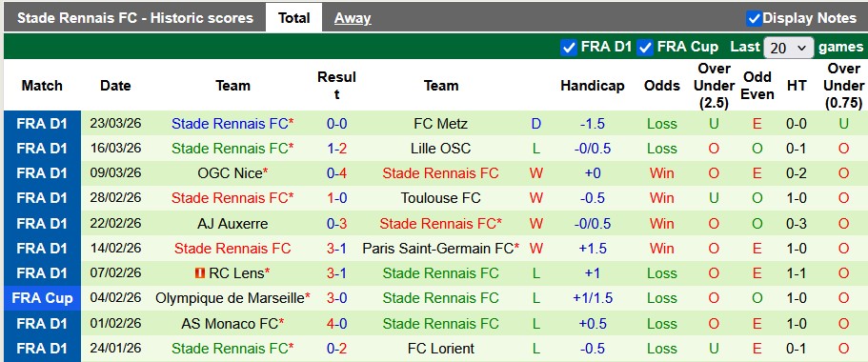The height and width of the screenshot is (362, 868).
Task: Click the AJ Auxerre team link
Action: pos(232,224)
